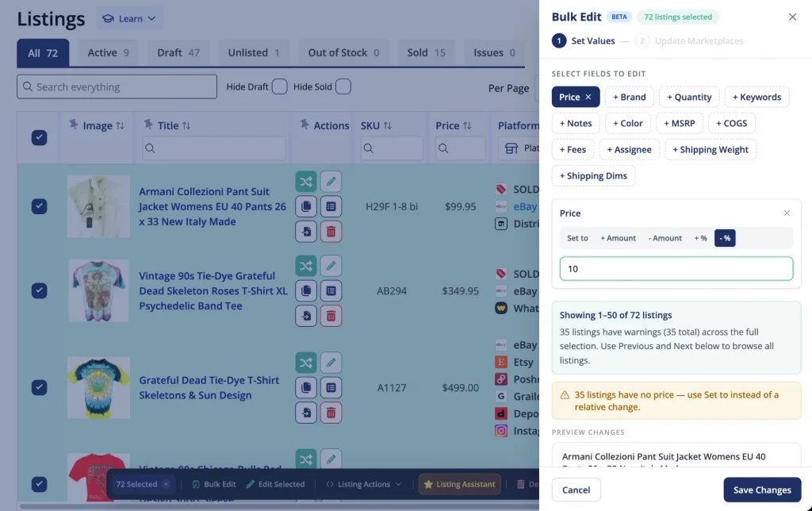Add the Keywords field chip
Viewport: 812px width, 511px height.
tap(756, 97)
